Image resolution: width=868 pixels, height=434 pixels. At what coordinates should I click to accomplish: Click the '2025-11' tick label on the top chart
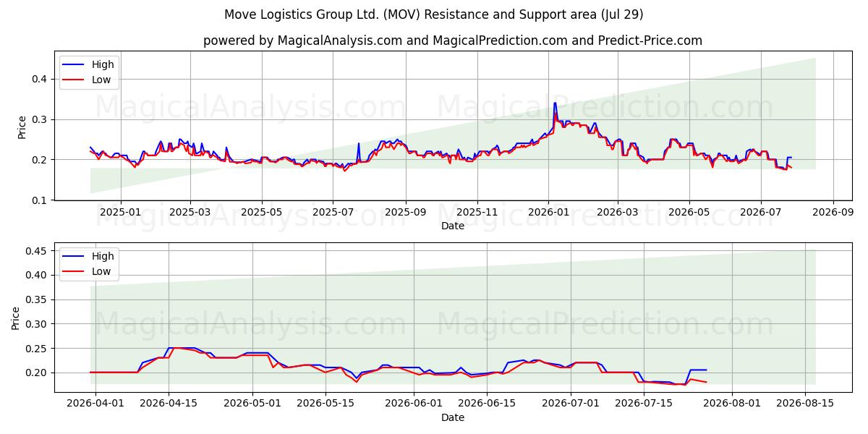pyautogui.click(x=477, y=212)
